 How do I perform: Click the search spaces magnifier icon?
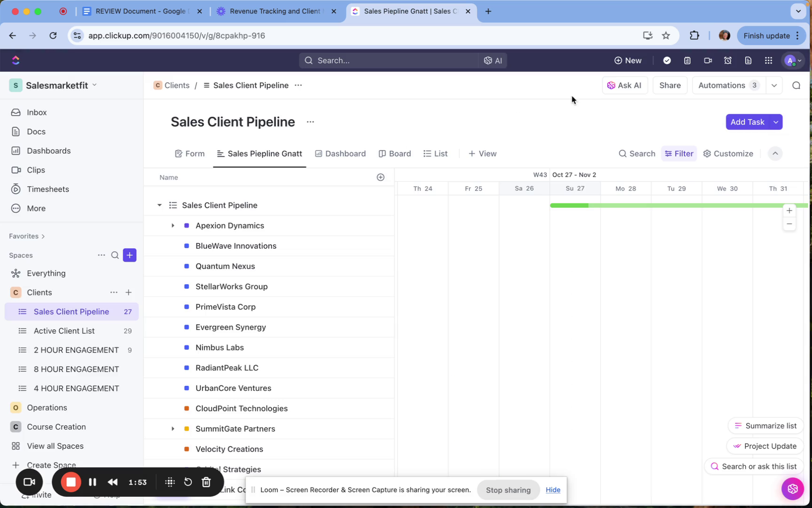115,255
